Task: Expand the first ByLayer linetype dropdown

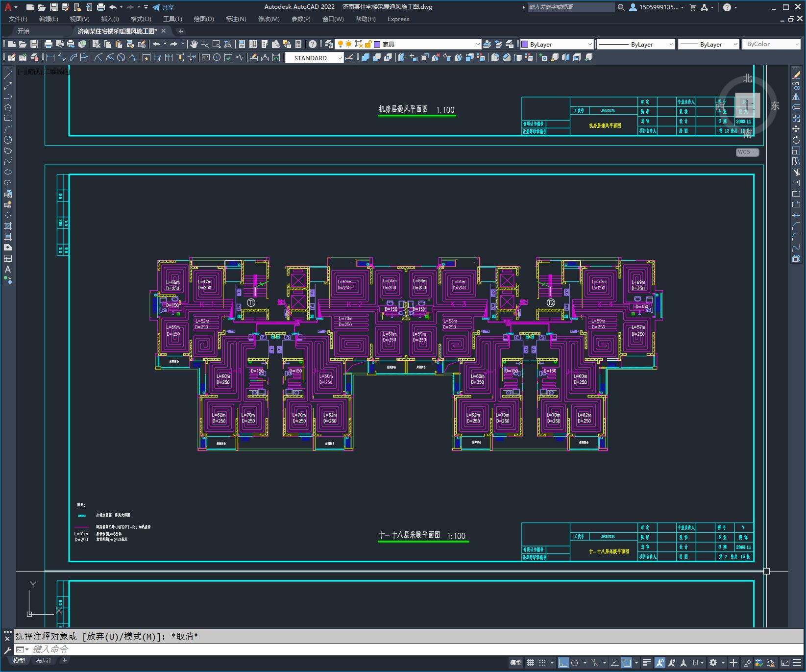Action: click(671, 44)
